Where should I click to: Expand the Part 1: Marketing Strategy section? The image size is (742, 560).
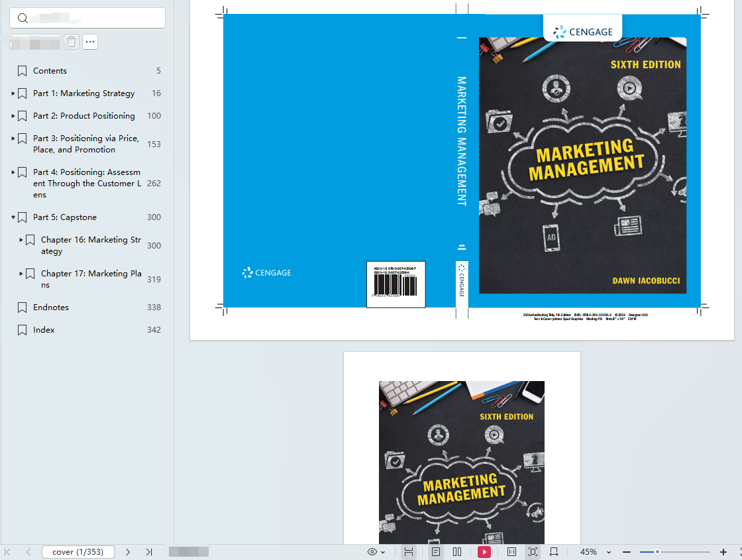(13, 93)
